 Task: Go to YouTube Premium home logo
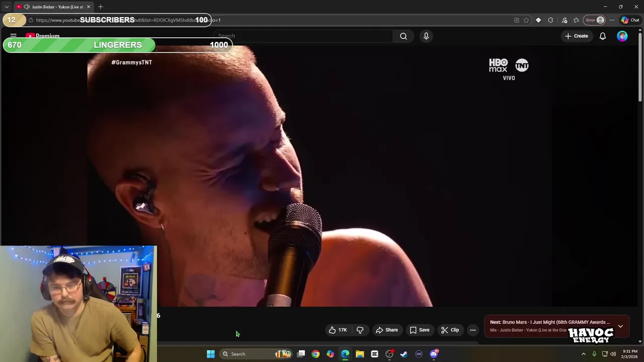(x=42, y=36)
